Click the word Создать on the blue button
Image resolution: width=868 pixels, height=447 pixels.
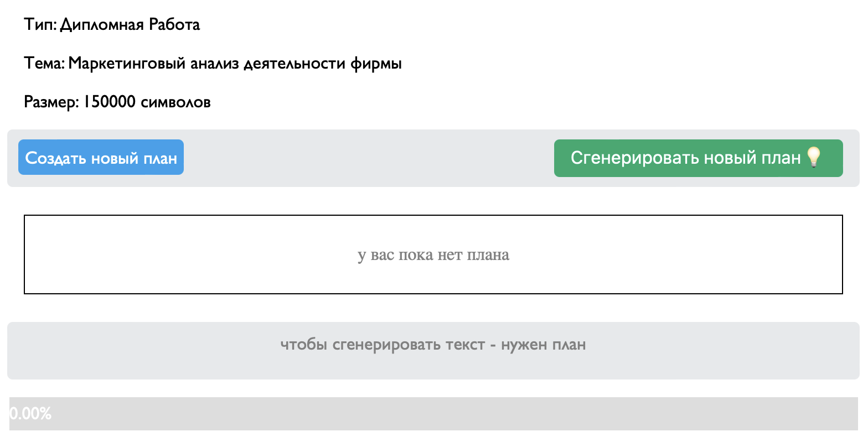(56, 158)
